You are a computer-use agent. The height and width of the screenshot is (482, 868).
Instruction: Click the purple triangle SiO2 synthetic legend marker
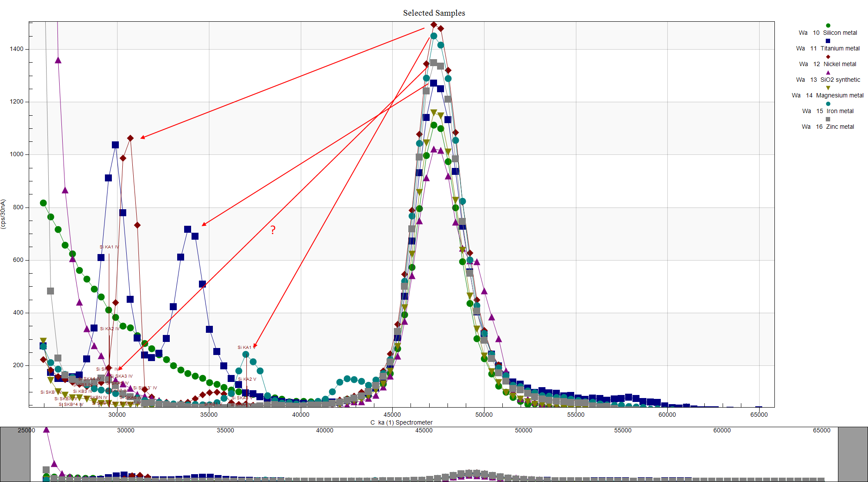[828, 72]
